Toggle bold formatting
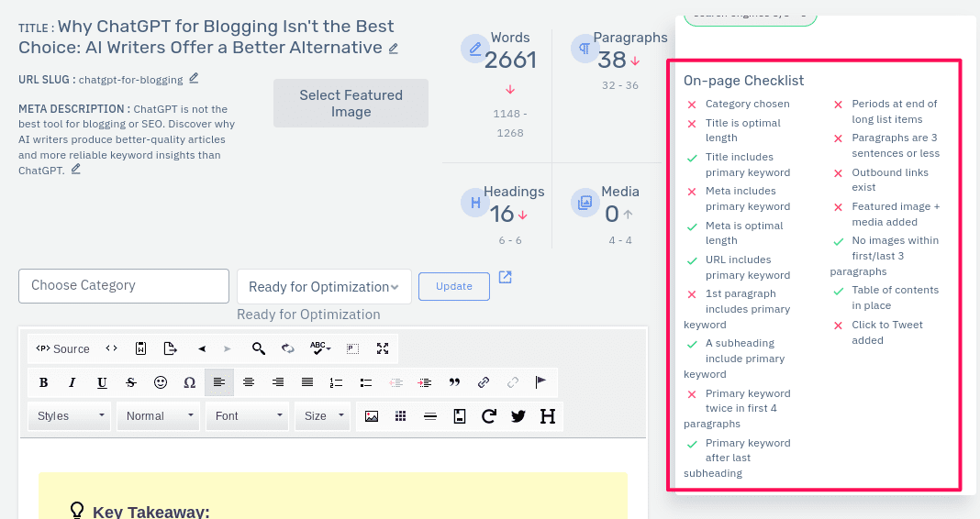980x519 pixels. tap(43, 382)
